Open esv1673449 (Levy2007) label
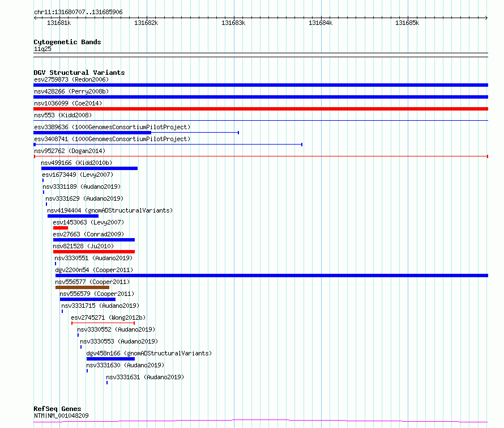Viewport: 504px width, 428px height. tap(78, 175)
